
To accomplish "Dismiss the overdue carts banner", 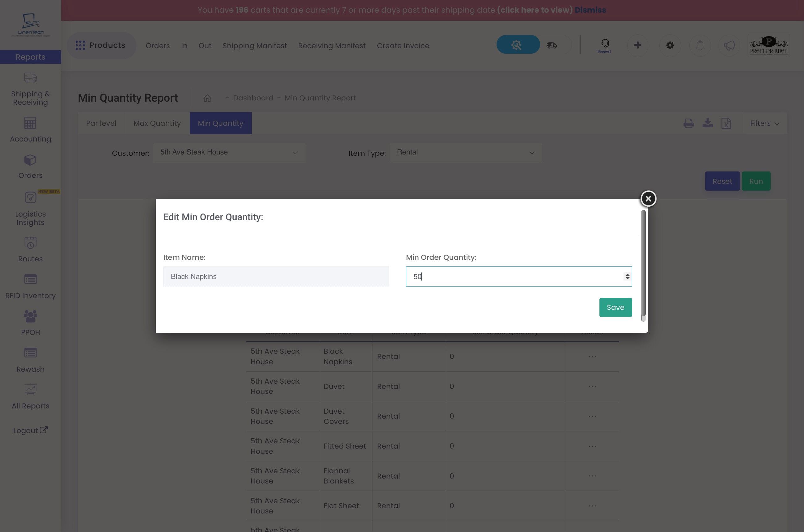I will pos(590,10).
